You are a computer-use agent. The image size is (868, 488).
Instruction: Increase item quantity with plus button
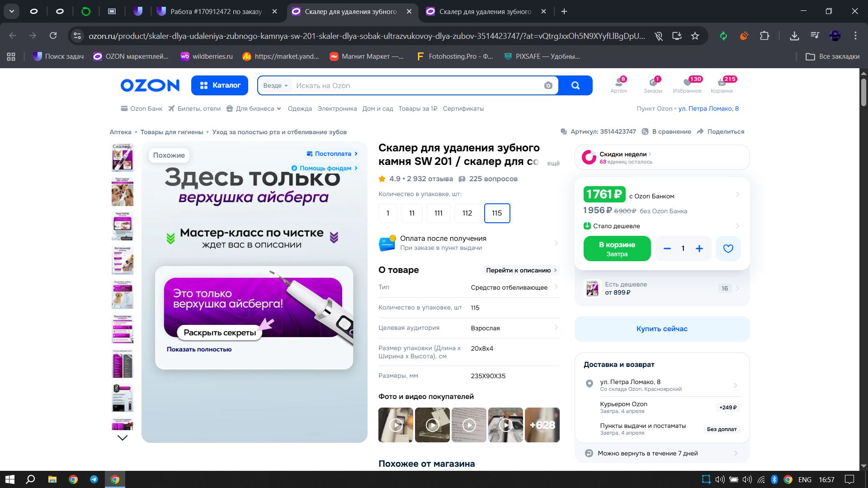click(699, 249)
